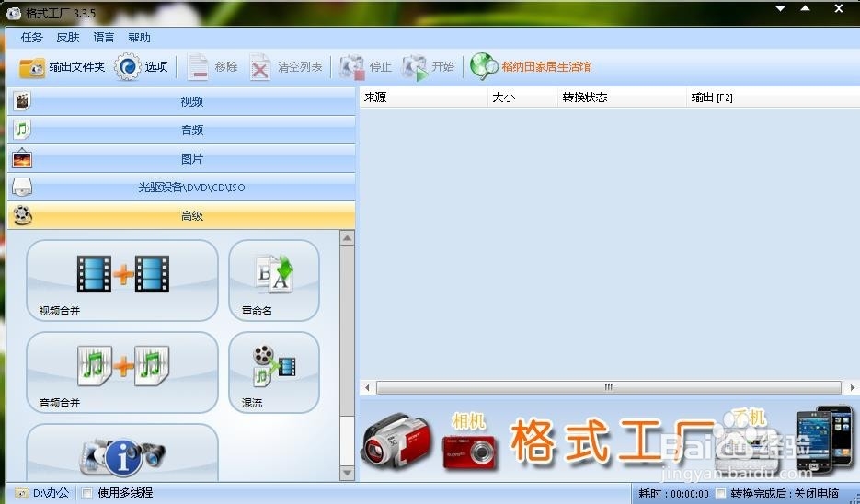Click the Media File Info icon

(123, 456)
